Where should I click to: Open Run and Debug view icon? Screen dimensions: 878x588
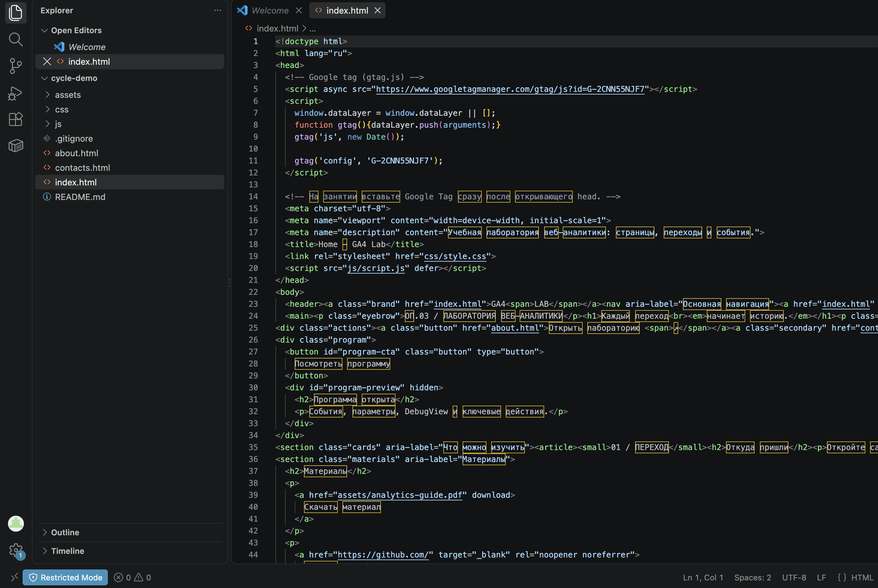(x=16, y=93)
